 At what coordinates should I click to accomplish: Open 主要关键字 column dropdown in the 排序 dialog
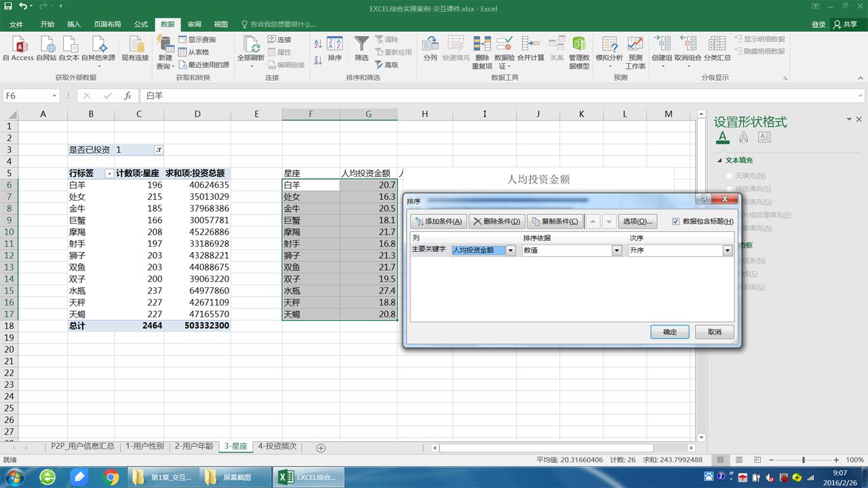point(511,251)
